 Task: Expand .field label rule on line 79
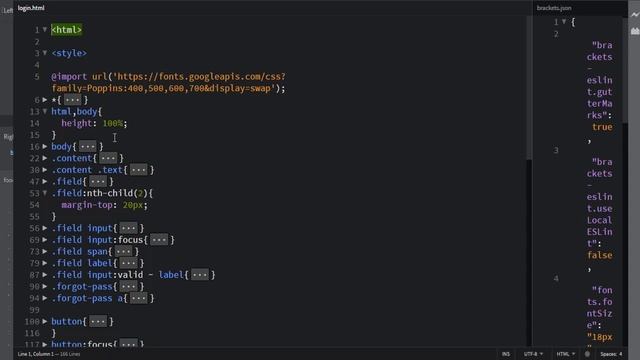45,262
